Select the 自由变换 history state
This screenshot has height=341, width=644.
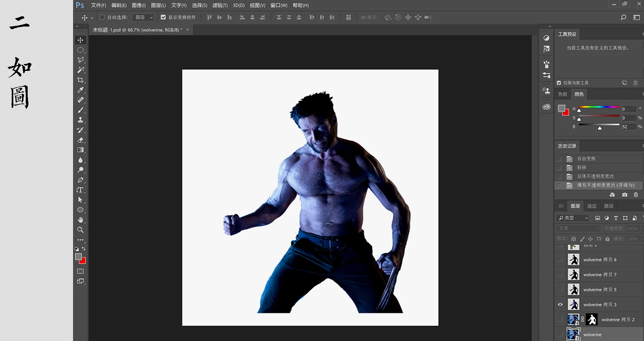pyautogui.click(x=599, y=159)
